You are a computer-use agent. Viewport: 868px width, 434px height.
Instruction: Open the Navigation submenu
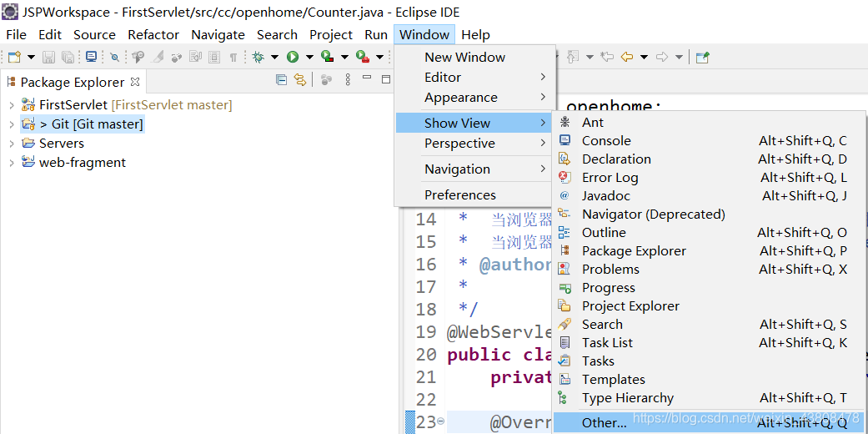pos(474,169)
